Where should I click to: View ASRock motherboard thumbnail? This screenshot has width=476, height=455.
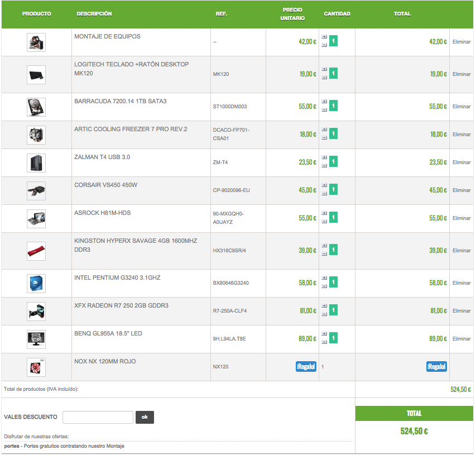click(36, 219)
